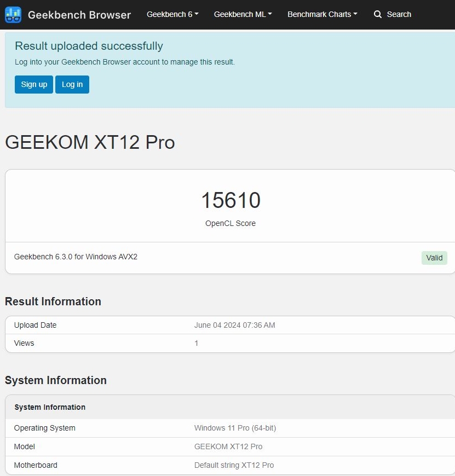Click the Views row label

coord(24,344)
